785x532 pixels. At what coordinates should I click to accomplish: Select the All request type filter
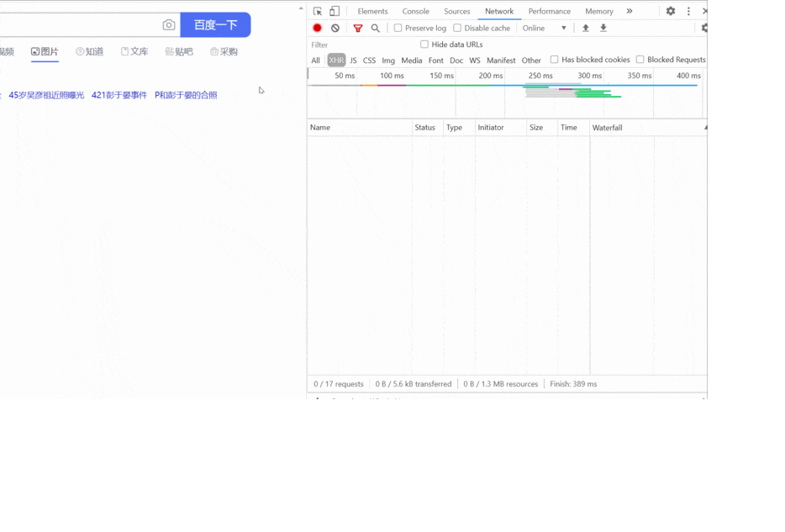click(315, 60)
